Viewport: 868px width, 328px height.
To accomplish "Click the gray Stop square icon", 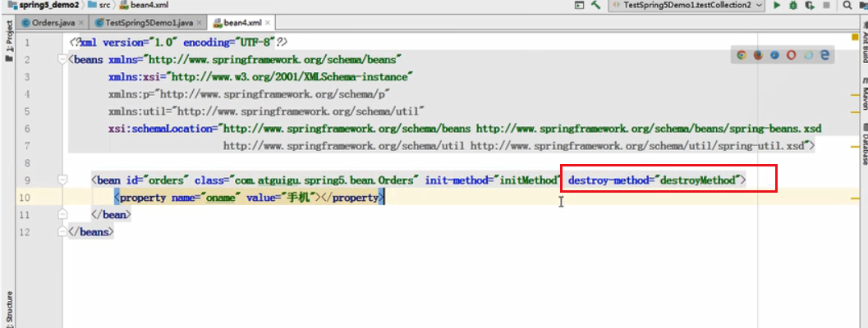I will point(826,5).
